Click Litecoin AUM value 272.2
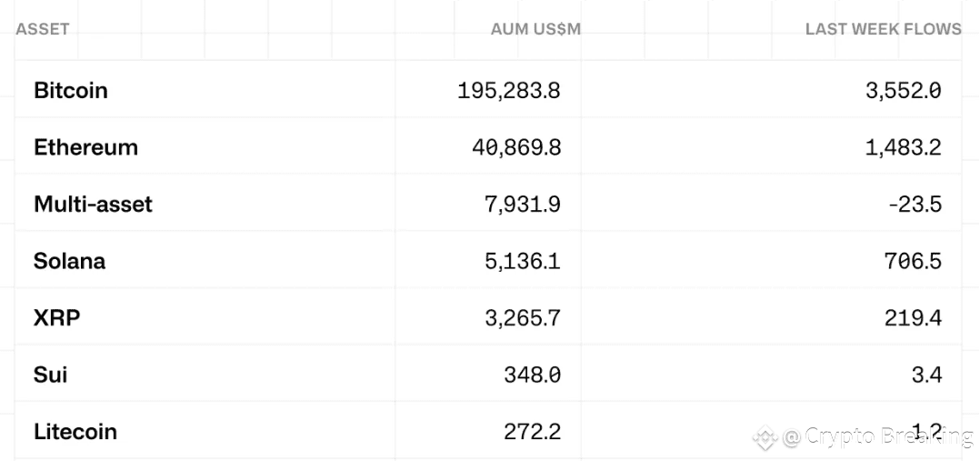The height and width of the screenshot is (461, 980). [533, 432]
